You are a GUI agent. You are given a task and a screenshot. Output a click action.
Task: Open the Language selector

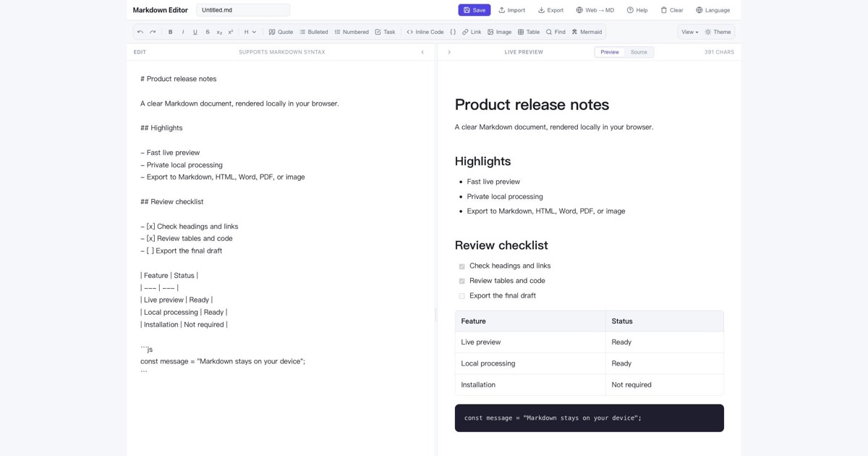tap(712, 10)
